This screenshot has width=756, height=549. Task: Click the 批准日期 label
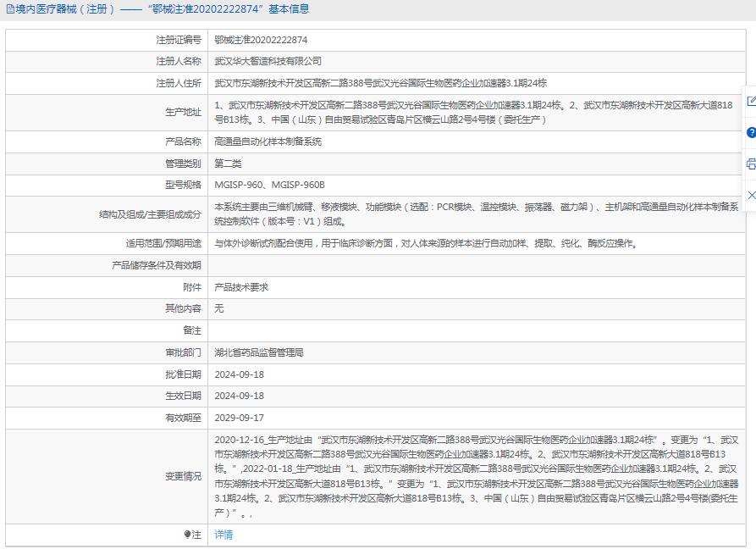click(183, 374)
